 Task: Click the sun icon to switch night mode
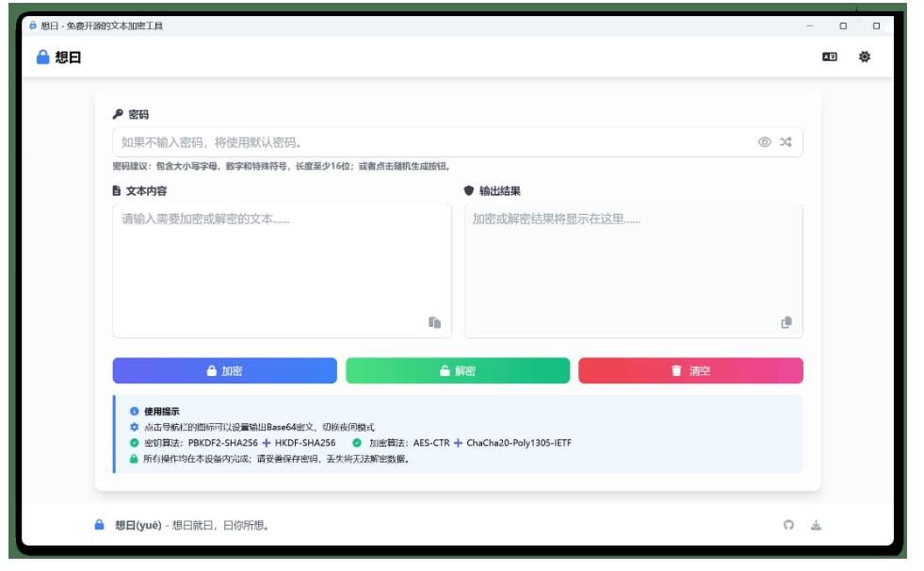point(865,57)
